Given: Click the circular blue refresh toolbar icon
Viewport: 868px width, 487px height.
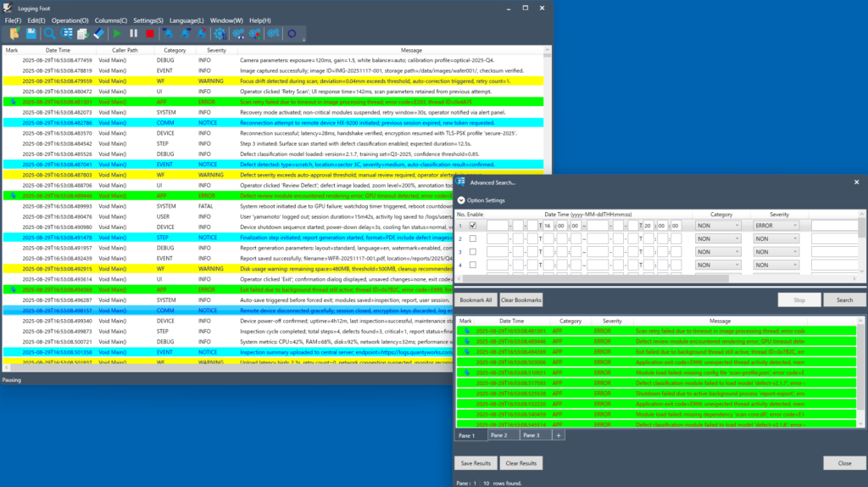Looking at the screenshot, I should tap(292, 34).
